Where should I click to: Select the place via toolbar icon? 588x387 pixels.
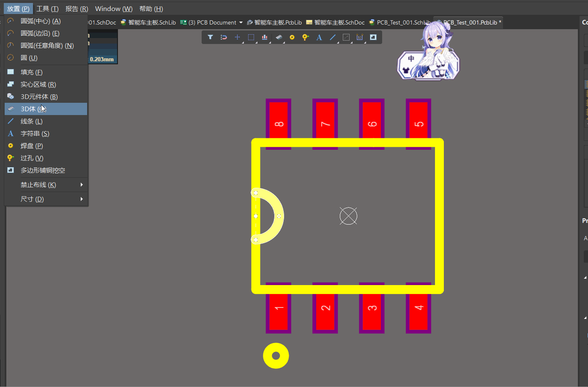tap(305, 37)
